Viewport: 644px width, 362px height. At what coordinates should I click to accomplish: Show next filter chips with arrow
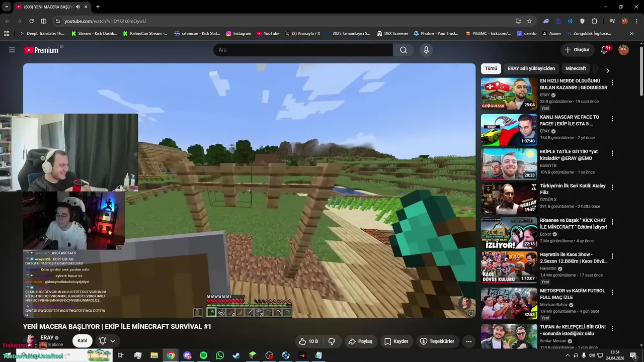[x=607, y=70]
